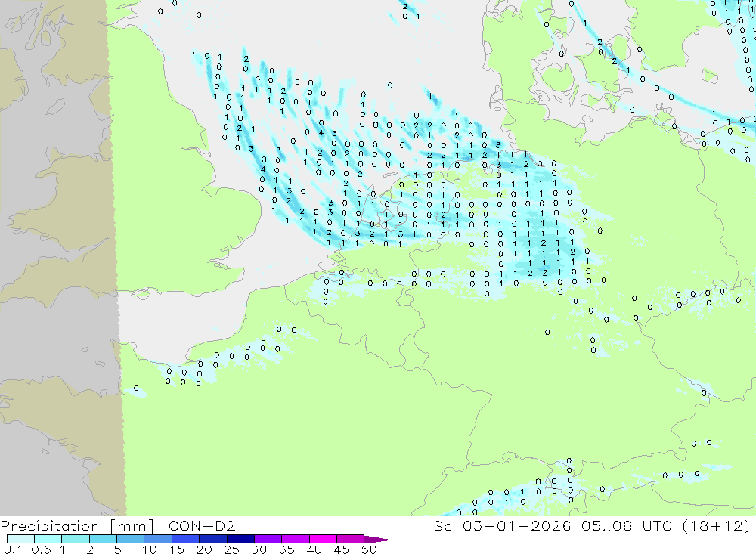This screenshot has height=554, width=756.
Task: Click the '35' legend scale label
Action: point(287,549)
